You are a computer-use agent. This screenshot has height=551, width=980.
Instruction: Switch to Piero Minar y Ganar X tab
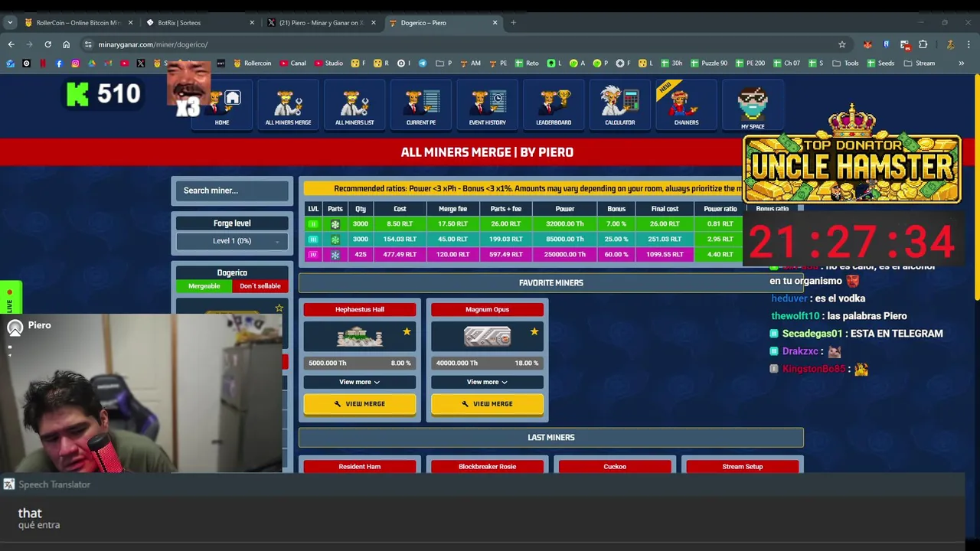pos(320,22)
